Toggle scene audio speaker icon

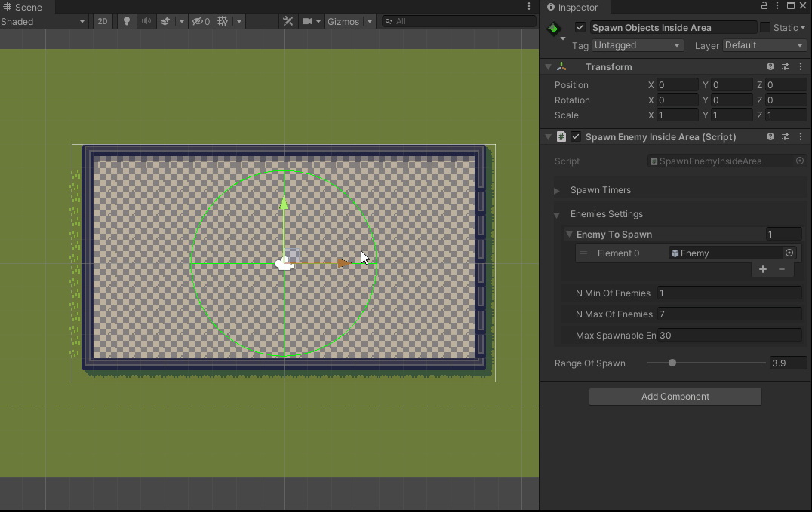(x=146, y=22)
